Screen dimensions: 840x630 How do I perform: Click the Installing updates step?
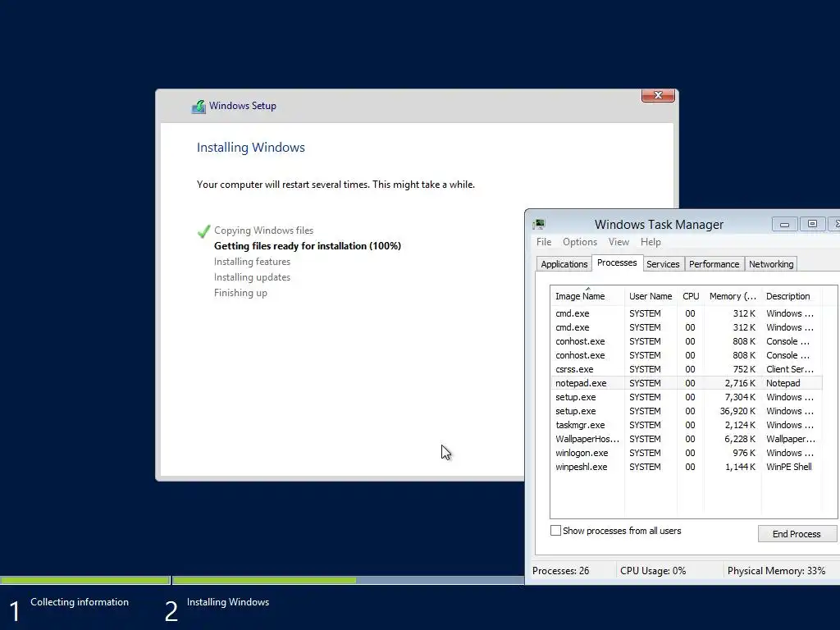point(252,277)
